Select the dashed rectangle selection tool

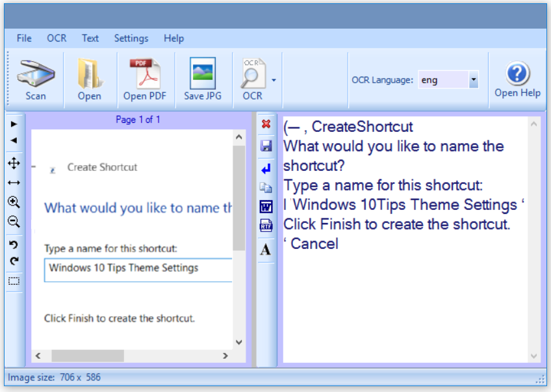pos(14,281)
